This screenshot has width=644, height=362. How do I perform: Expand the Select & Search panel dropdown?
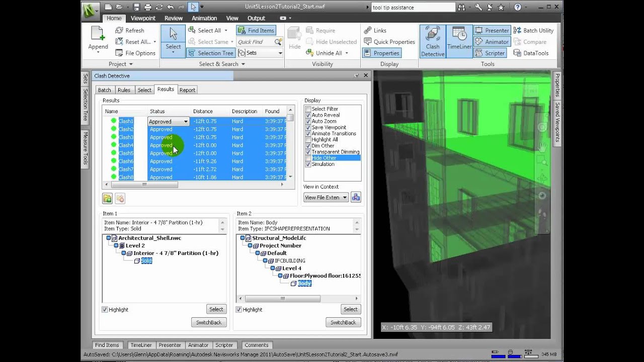243,64
